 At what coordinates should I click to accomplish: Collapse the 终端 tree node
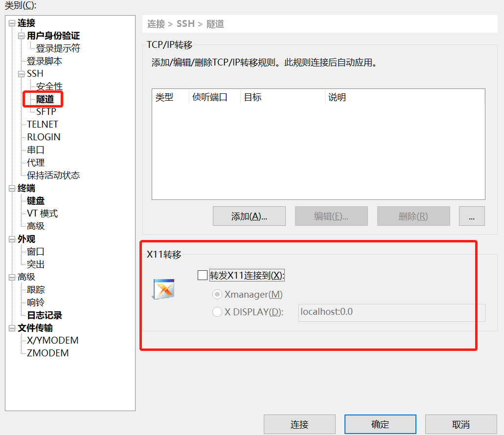(x=12, y=189)
